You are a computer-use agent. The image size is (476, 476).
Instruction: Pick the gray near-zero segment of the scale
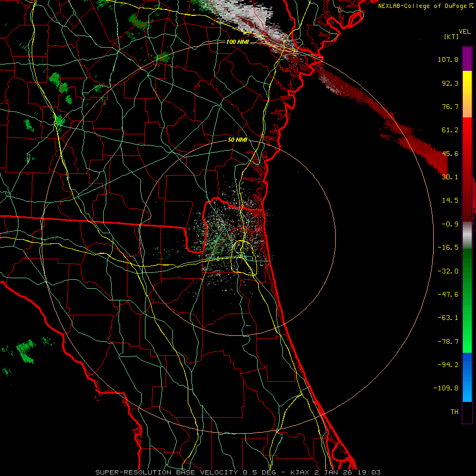tap(467, 235)
